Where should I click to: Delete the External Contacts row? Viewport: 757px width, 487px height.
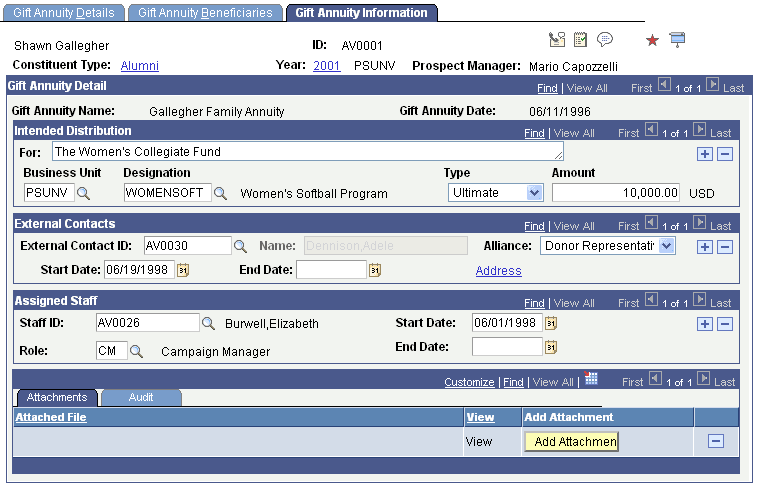(725, 247)
